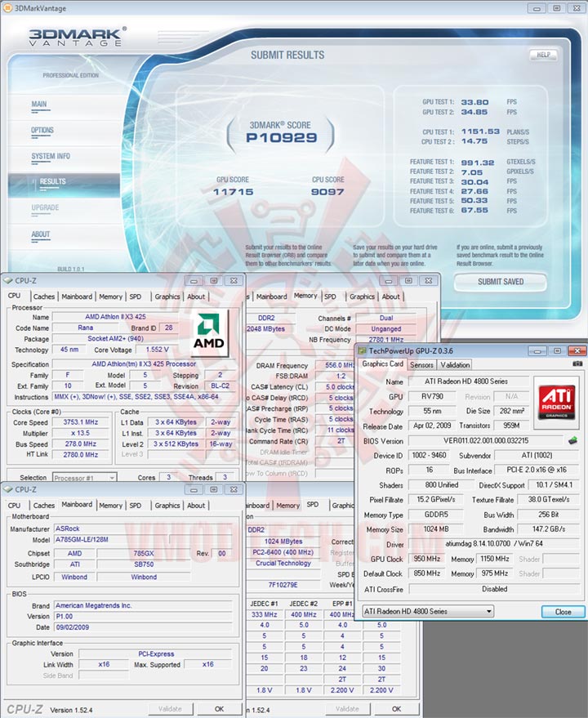Open About tab in the CPU-Z Memory window

point(391,297)
